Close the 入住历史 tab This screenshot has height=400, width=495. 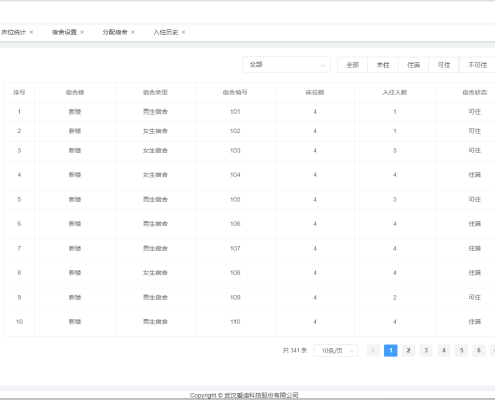pos(183,32)
